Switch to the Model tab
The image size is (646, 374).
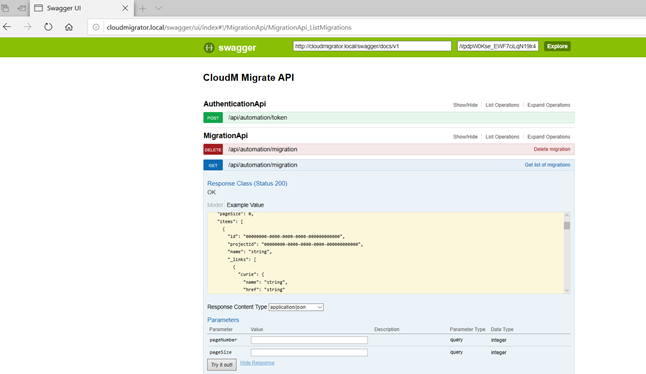tap(215, 205)
